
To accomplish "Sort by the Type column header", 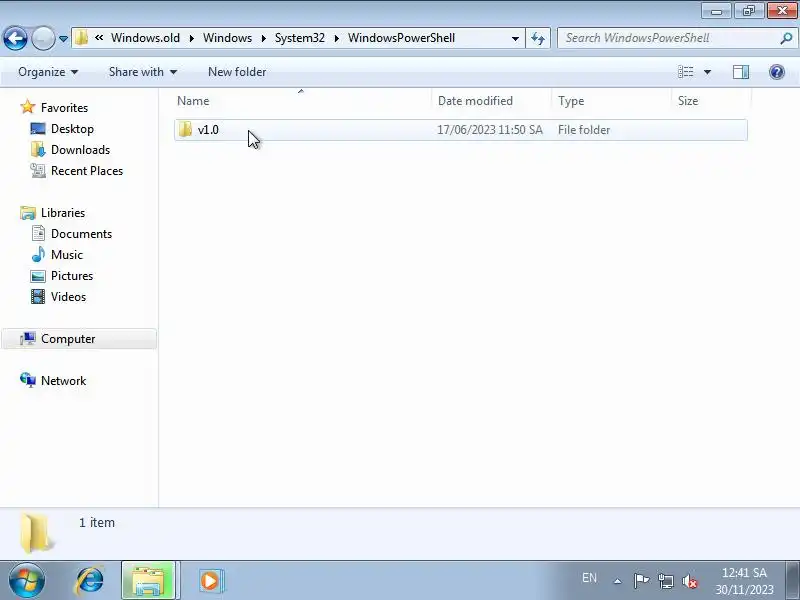I will pos(612,101).
